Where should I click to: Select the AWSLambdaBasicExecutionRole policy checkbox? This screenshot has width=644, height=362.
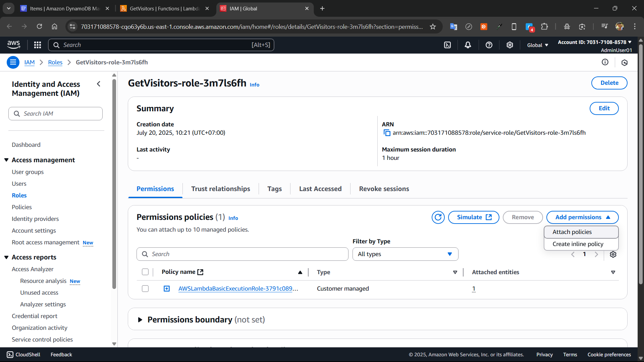click(145, 289)
